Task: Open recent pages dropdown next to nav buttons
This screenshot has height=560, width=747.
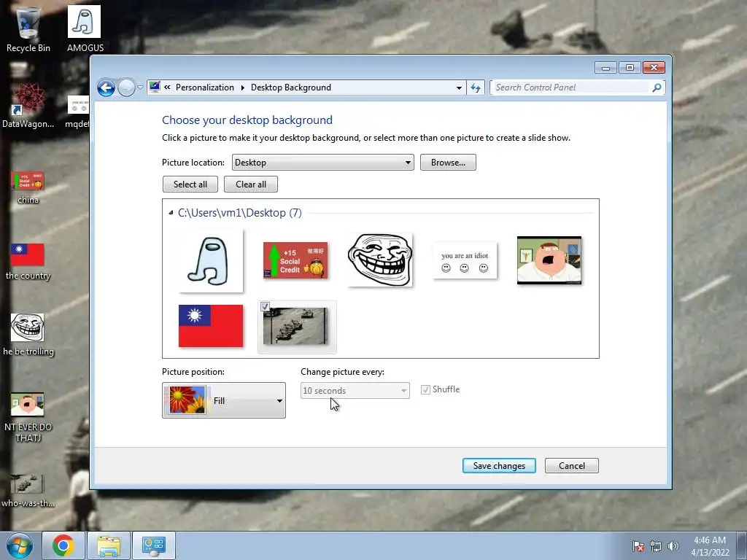Action: [140, 87]
